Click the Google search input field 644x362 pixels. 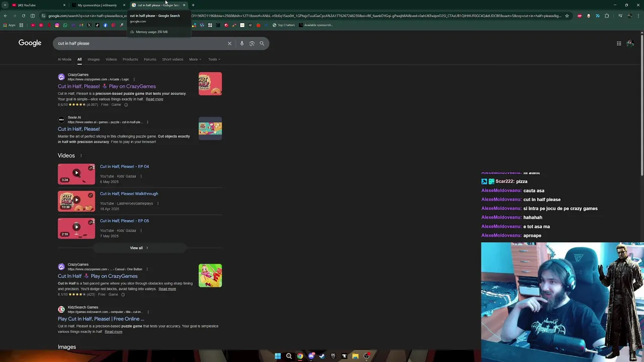point(141,43)
